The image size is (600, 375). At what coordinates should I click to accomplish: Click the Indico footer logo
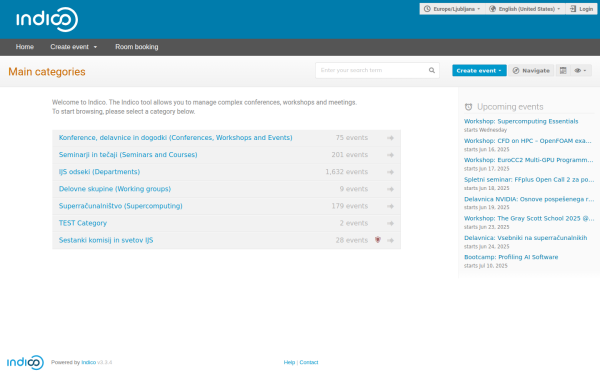25,362
